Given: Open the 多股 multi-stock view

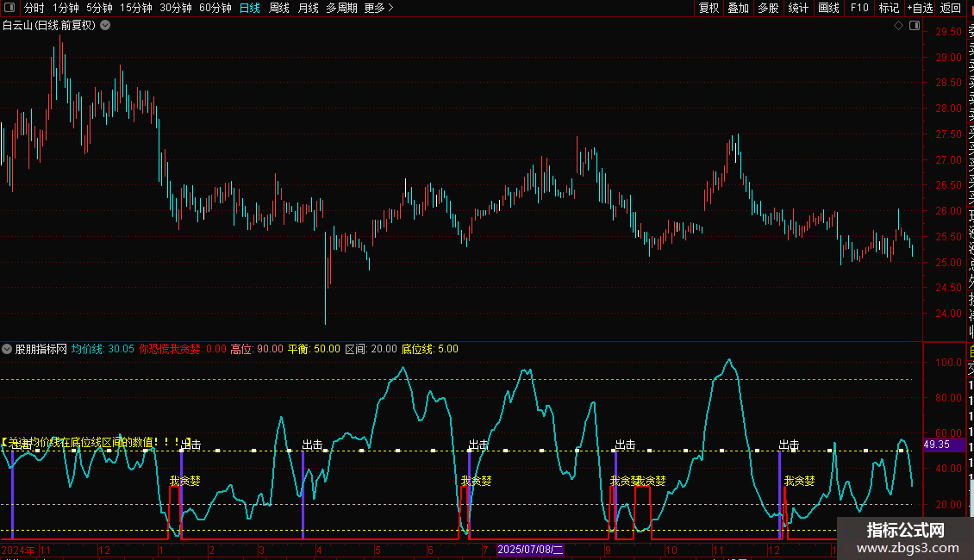Looking at the screenshot, I should (x=768, y=8).
